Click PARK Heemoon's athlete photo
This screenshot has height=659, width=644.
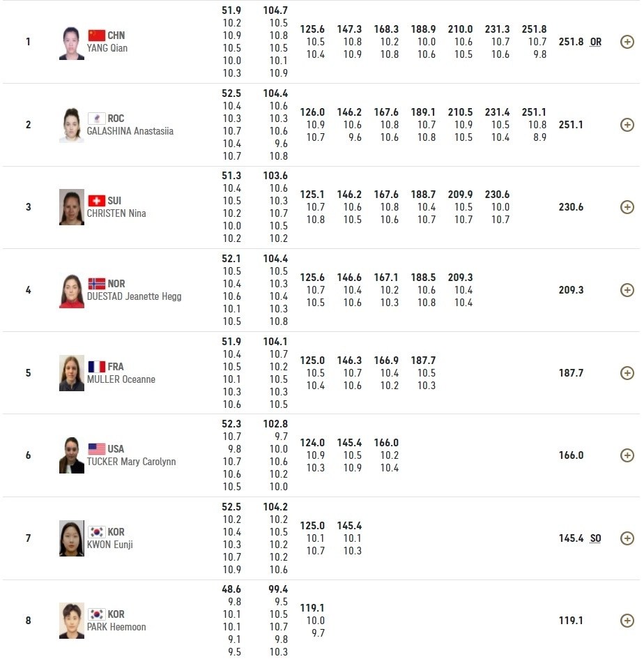click(x=71, y=621)
